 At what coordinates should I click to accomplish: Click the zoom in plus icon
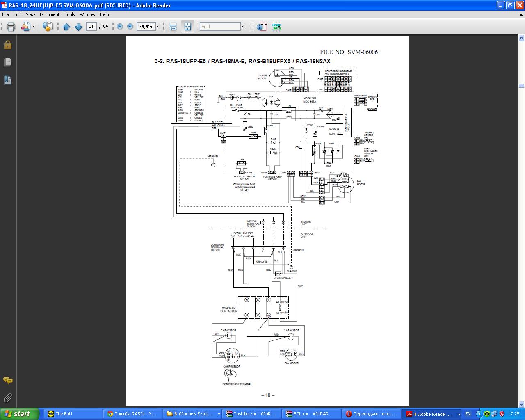point(130,26)
